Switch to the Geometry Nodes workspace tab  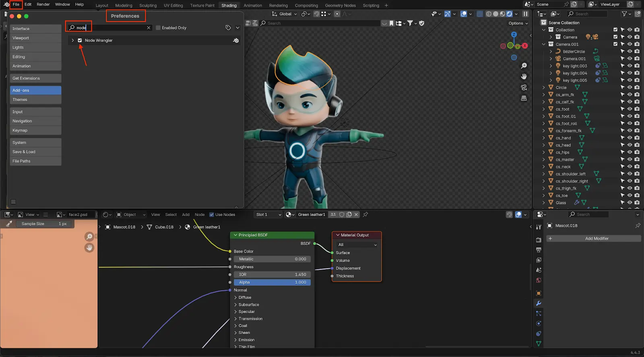pyautogui.click(x=341, y=6)
